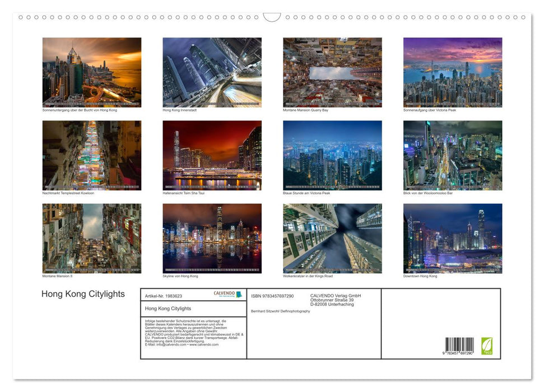544x392 pixels.
Task: Open the 'Hong Kong Innenstadt' photo
Action: [x=212, y=72]
